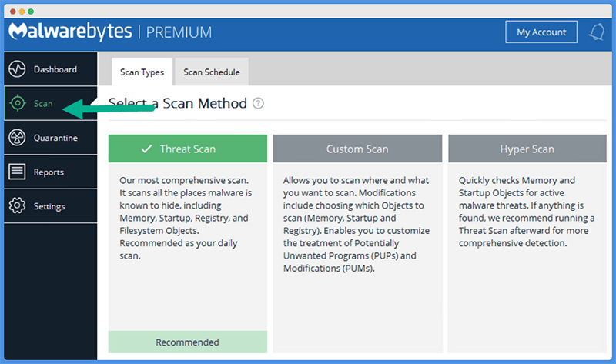
Task: Open the Reports section
Action: tap(51, 172)
